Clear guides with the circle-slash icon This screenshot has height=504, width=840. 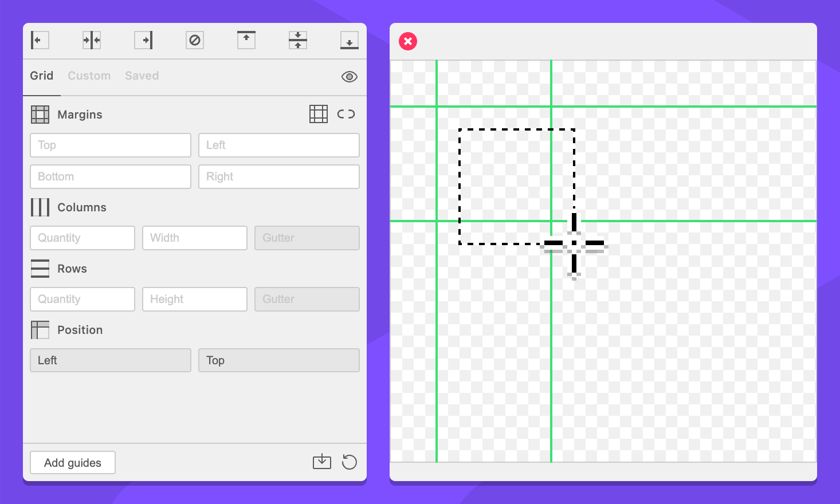(195, 40)
